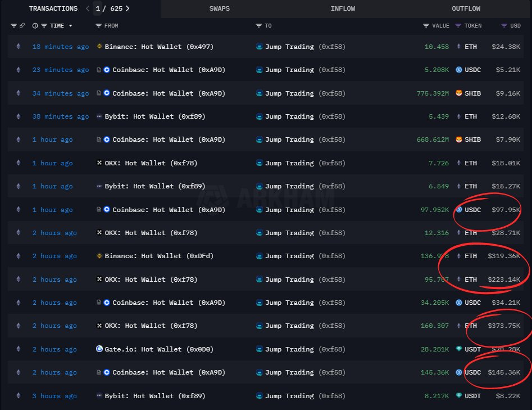Screen dimensions: 532x410
Task: Click the Jump Trading logo in the Gate.io row
Action: [x=259, y=349]
